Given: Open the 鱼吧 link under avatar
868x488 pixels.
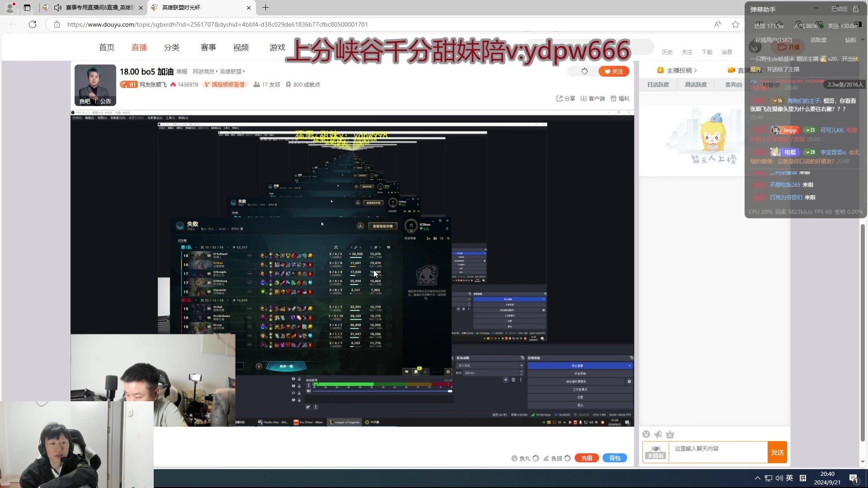Looking at the screenshot, I should pyautogui.click(x=85, y=101).
